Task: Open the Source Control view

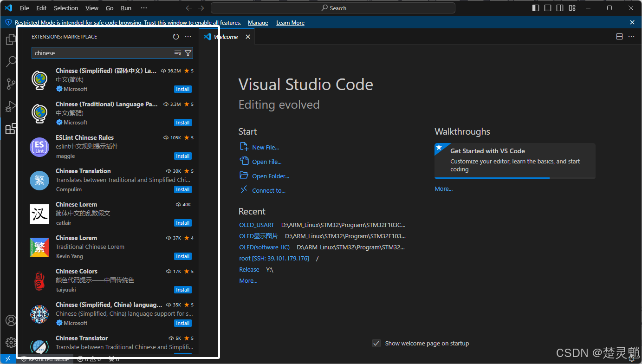Action: pos(11,84)
